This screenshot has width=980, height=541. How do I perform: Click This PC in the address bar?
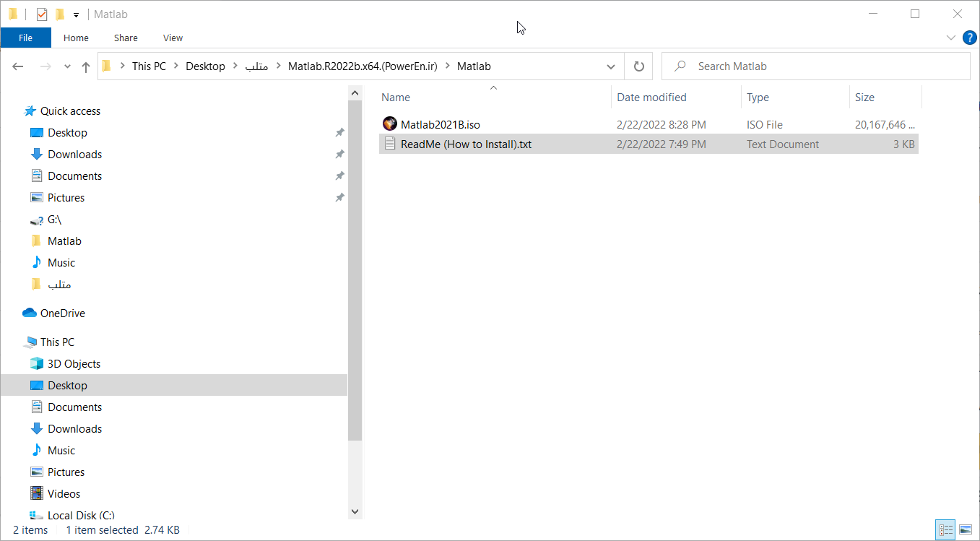(x=149, y=66)
